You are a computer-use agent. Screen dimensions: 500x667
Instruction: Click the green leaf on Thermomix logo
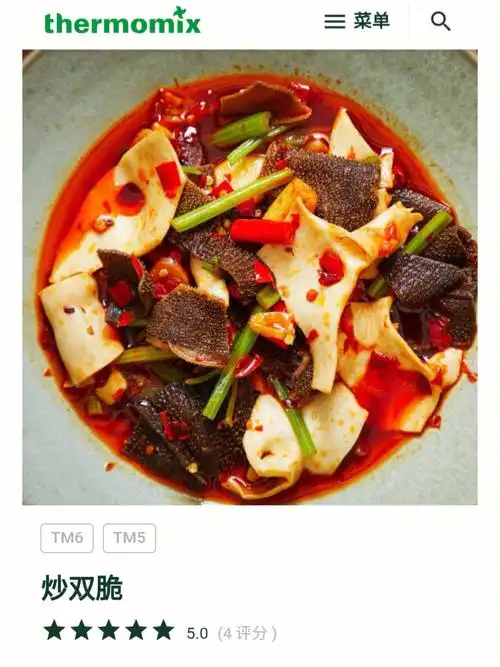click(180, 11)
